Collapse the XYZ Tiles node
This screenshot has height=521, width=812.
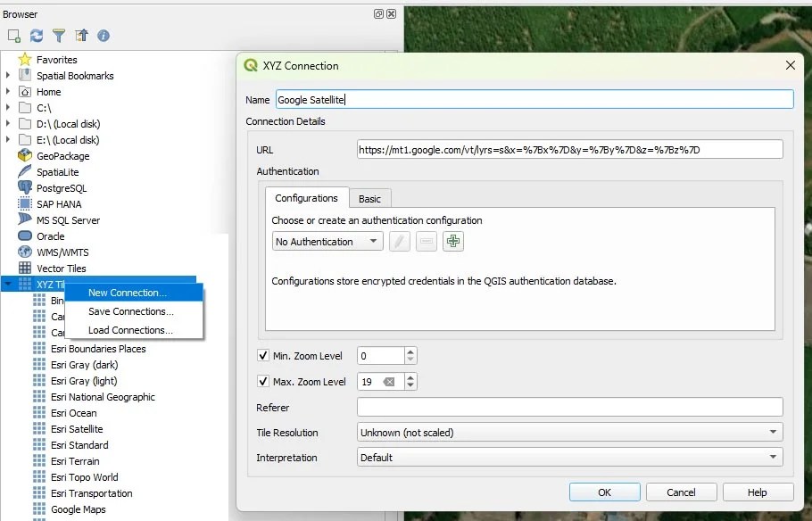pos(8,285)
